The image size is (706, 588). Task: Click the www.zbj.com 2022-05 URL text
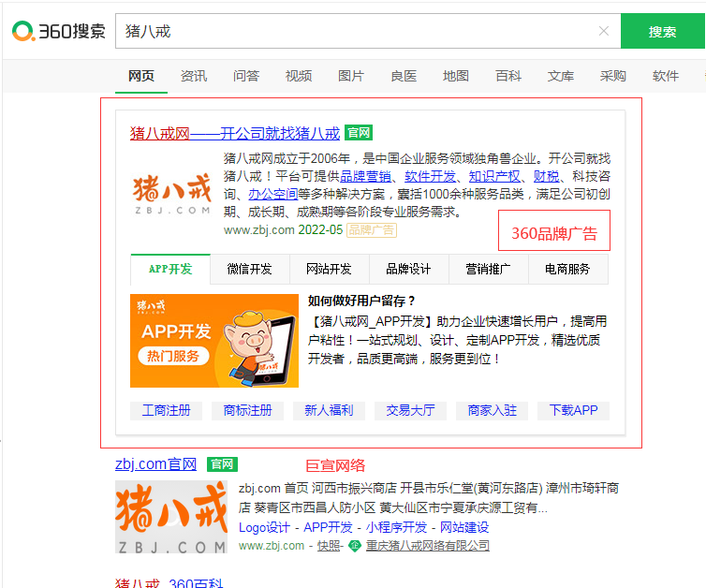283,230
